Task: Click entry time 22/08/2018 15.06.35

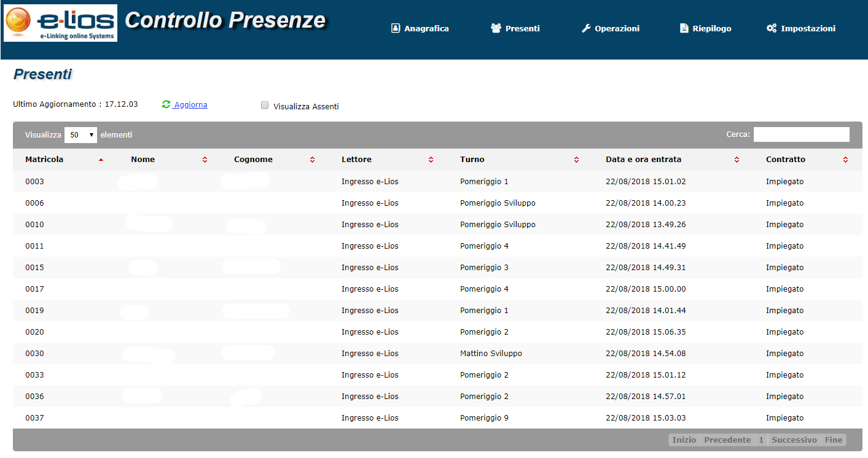Action: 646,332
